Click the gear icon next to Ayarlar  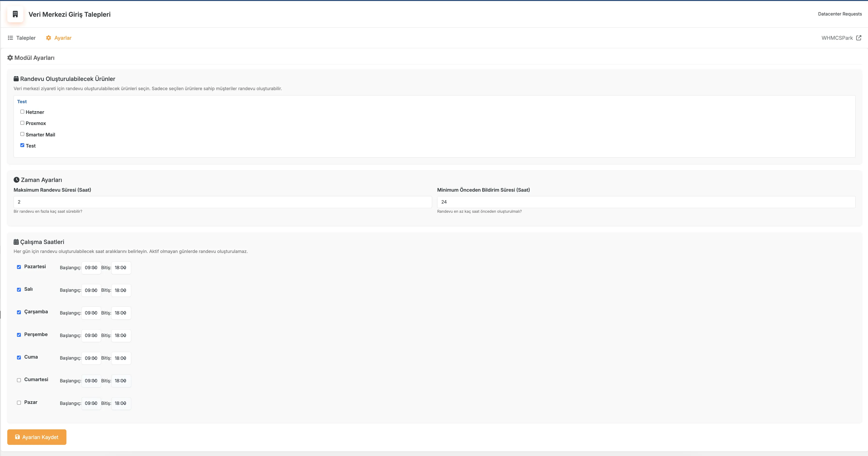(48, 38)
